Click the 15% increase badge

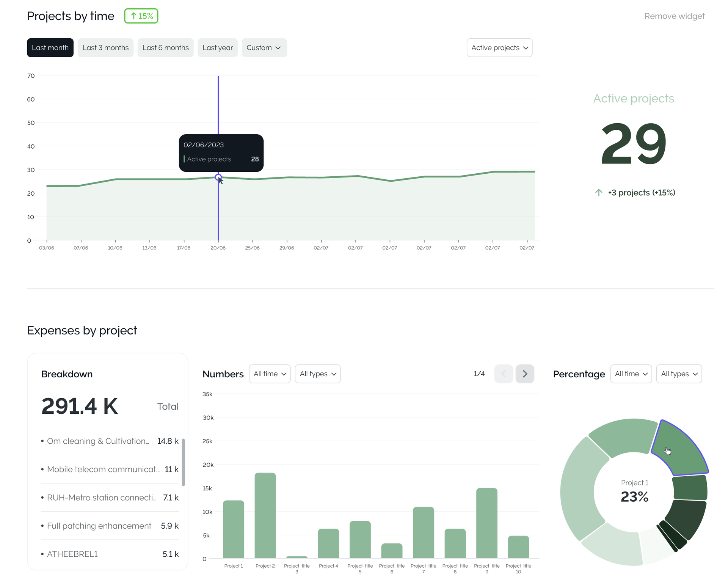tap(141, 16)
